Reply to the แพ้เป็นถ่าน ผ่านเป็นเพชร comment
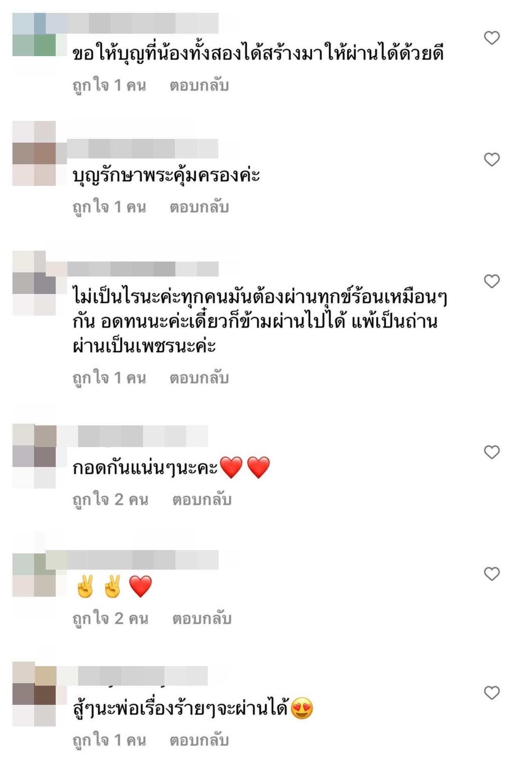This screenshot has width=532, height=773. [199, 378]
